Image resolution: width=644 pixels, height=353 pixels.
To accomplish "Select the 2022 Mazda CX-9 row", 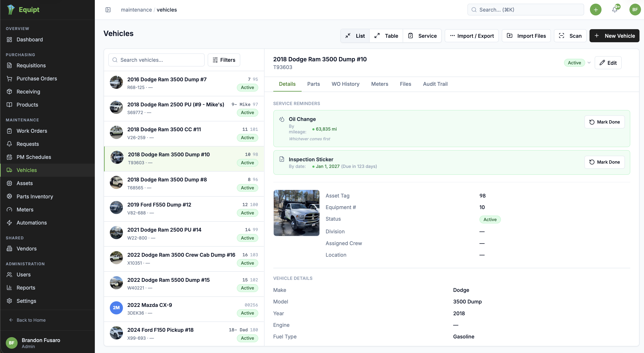I will tap(184, 309).
